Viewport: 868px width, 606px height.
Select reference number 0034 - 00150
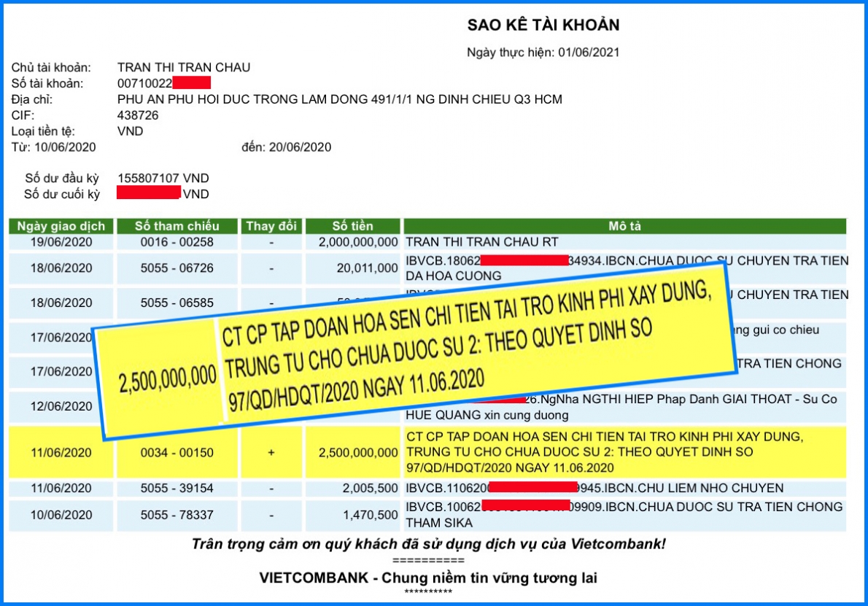(x=177, y=452)
